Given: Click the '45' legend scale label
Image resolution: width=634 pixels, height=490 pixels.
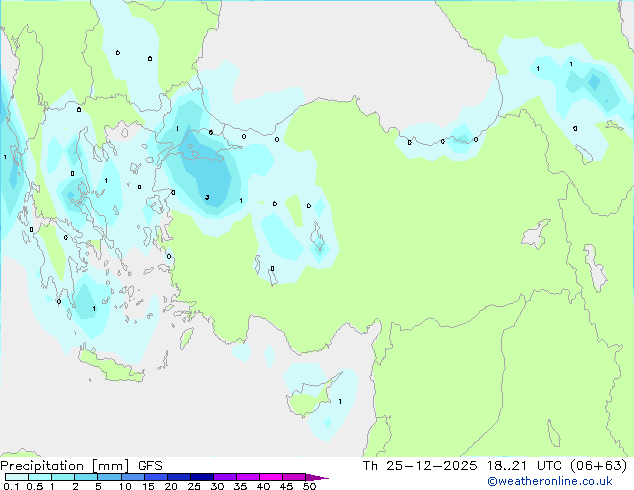Looking at the screenshot, I should click(286, 486).
